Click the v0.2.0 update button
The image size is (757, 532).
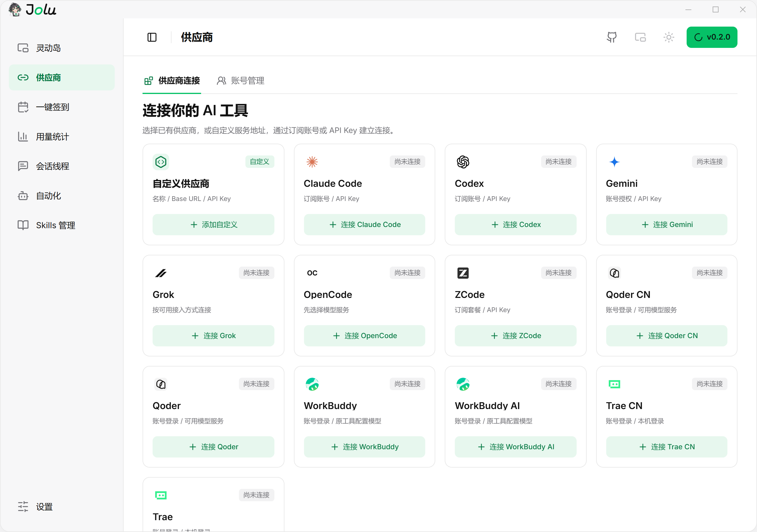click(x=712, y=37)
